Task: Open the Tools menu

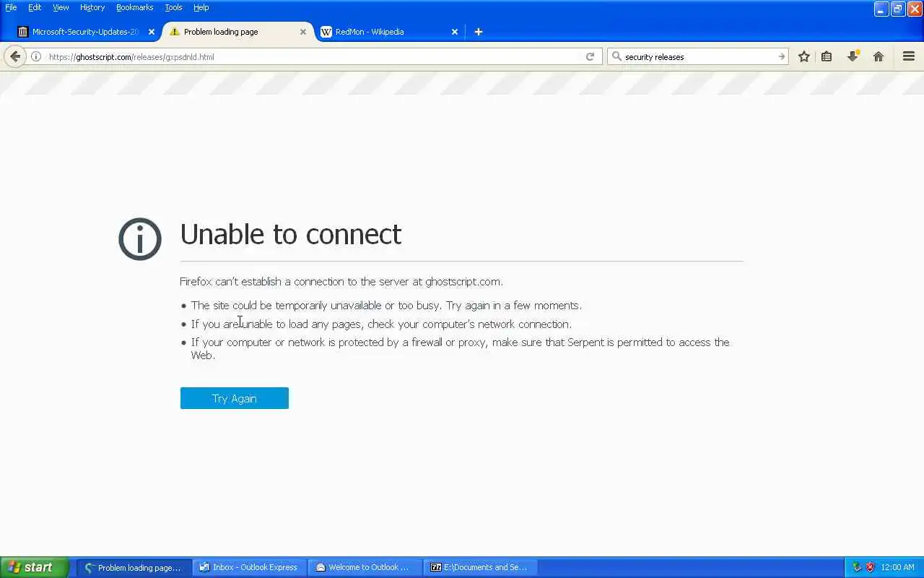Action: [x=173, y=7]
